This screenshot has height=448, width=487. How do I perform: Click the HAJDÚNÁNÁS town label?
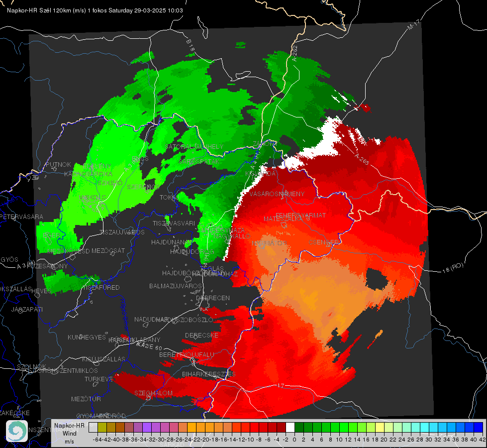(x=172, y=242)
